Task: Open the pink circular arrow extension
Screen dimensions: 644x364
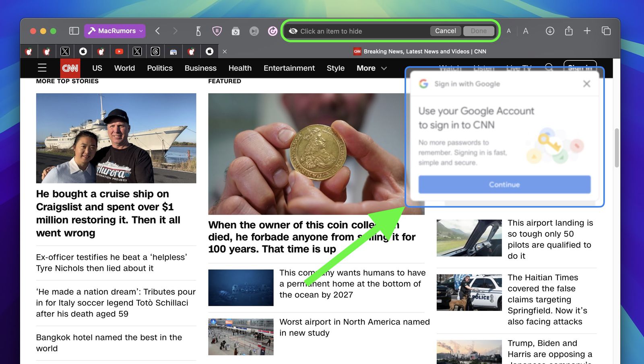Action: (272, 31)
